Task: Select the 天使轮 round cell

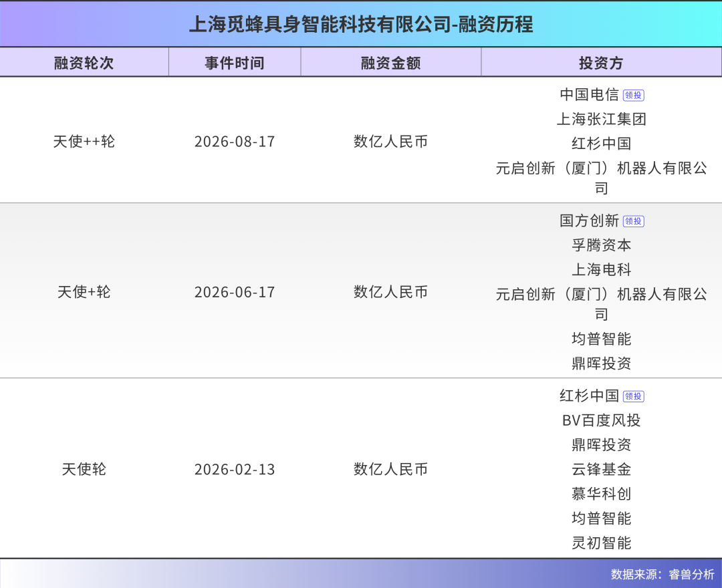Action: [x=84, y=469]
